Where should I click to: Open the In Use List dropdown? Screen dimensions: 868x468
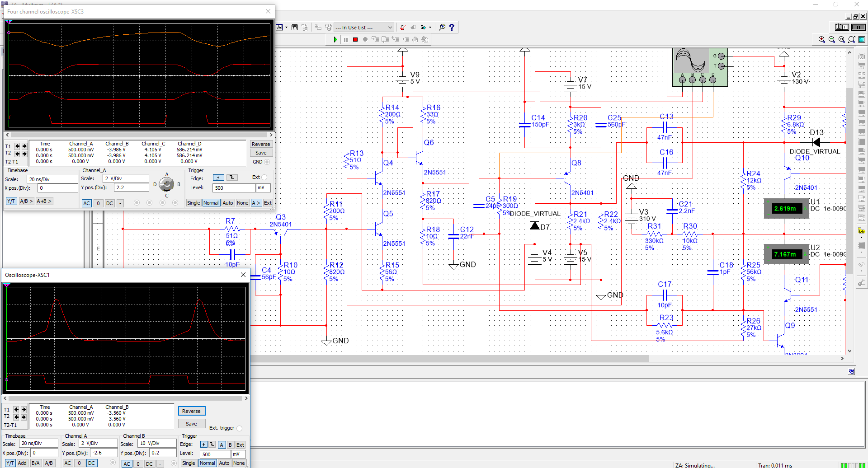click(364, 28)
